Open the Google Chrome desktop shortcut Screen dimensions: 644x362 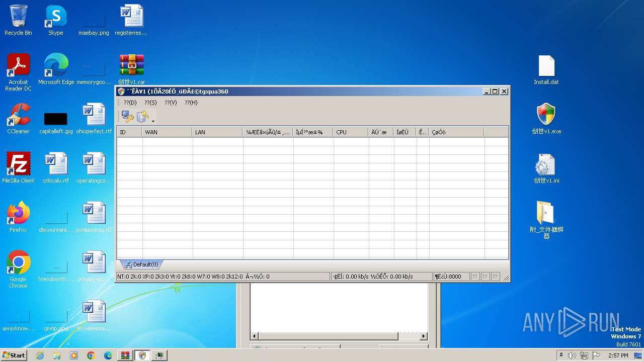point(18,269)
